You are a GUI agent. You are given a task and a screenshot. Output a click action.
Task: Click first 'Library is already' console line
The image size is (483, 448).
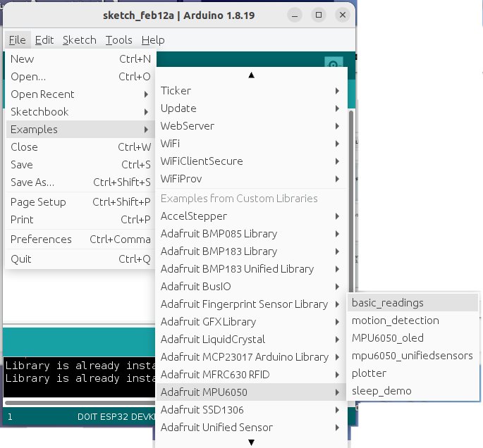click(x=80, y=365)
